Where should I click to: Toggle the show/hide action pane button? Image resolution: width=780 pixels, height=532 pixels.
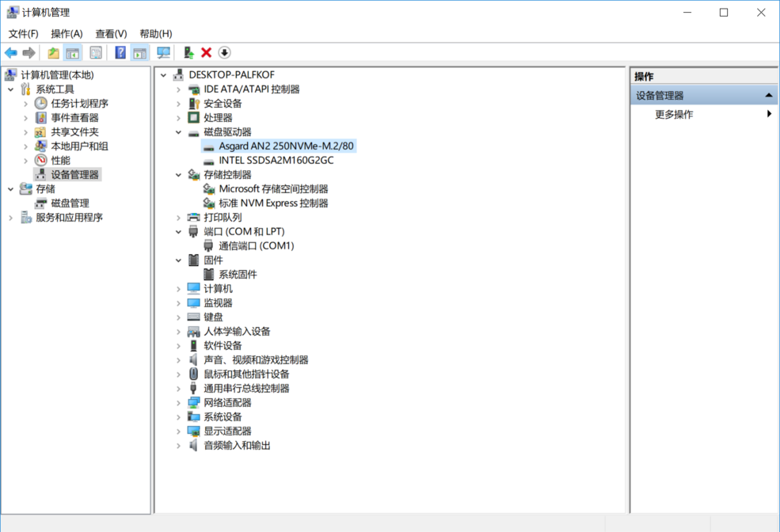(x=140, y=53)
